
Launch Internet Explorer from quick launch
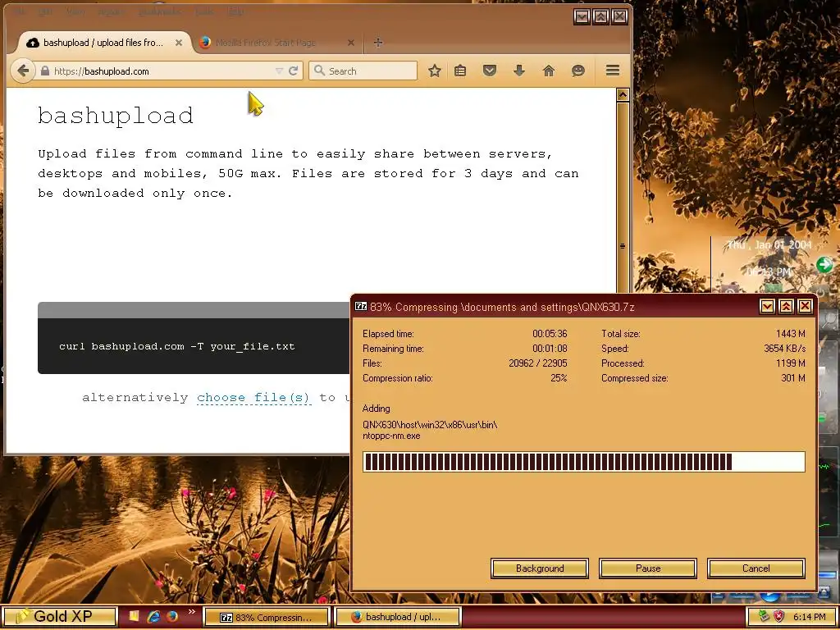[153, 617]
